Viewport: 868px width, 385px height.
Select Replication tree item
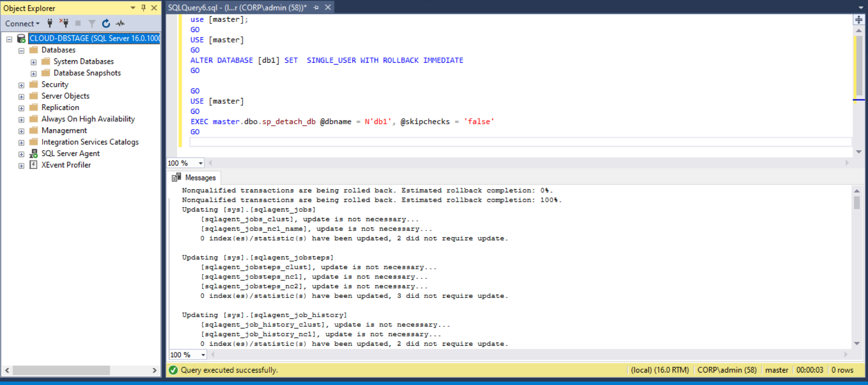tap(60, 107)
